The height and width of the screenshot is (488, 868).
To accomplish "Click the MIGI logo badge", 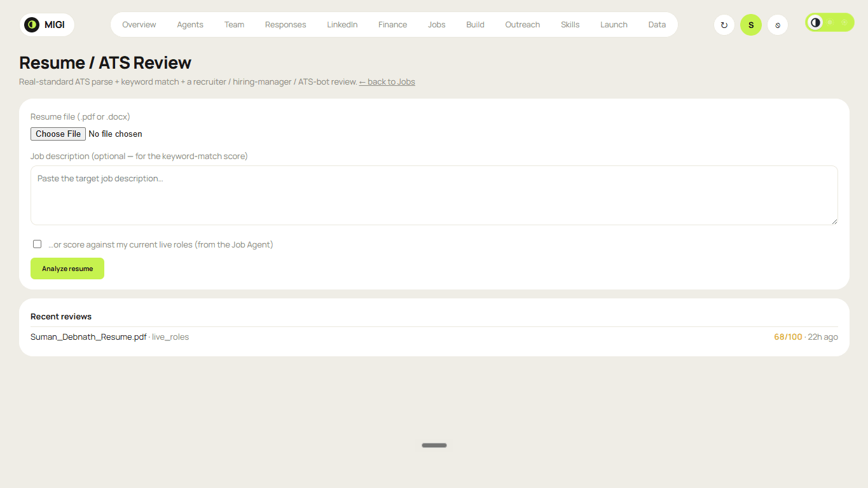I will click(x=47, y=25).
